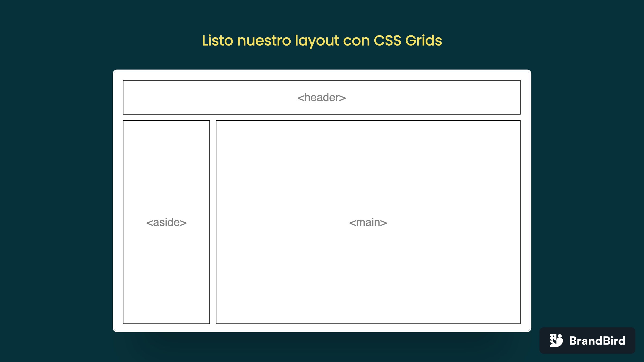The image size is (644, 362).
Task: Click the BrandBird bird logo icon
Action: click(556, 340)
